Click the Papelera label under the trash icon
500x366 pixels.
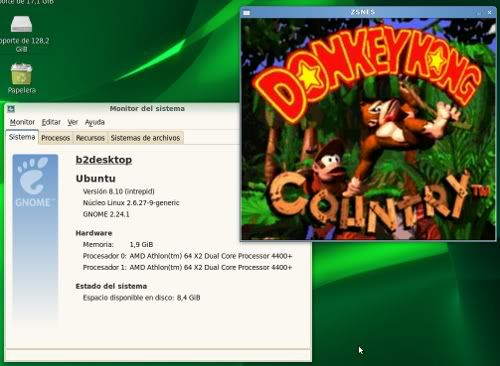[22, 90]
